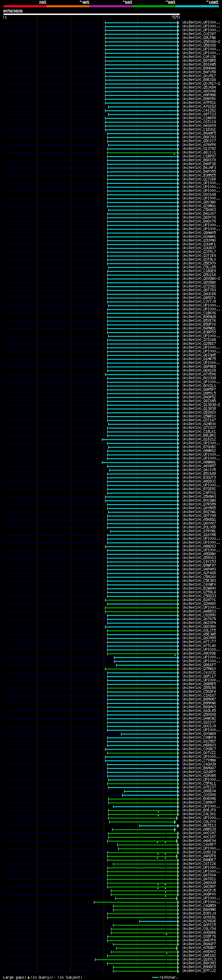The height and width of the screenshot is (980, 222).
Task: Select the UniRef100_C4JU32 label
Action: 199,673
